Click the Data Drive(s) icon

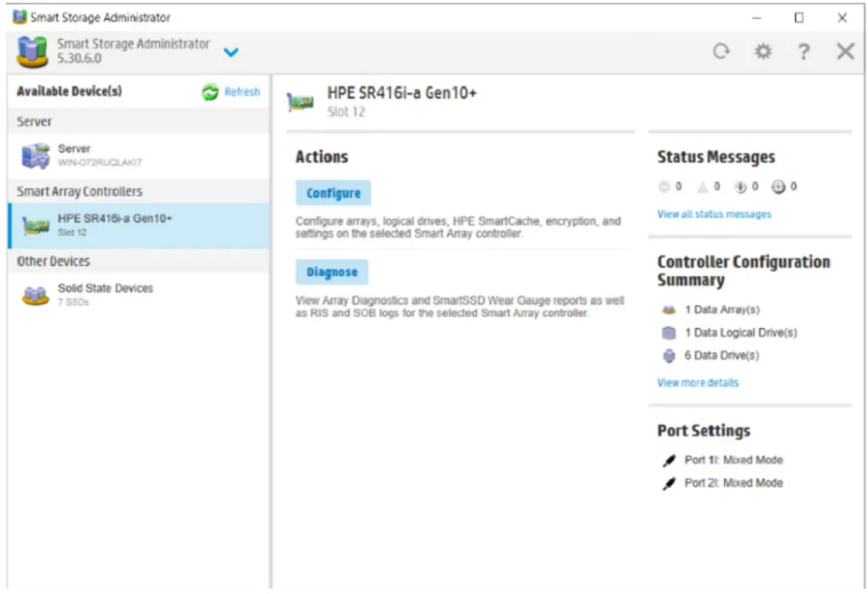click(669, 356)
